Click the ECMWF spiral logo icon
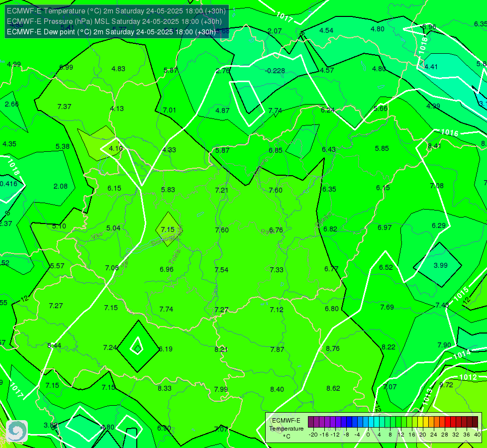This screenshot has width=487, height=448. [17, 431]
